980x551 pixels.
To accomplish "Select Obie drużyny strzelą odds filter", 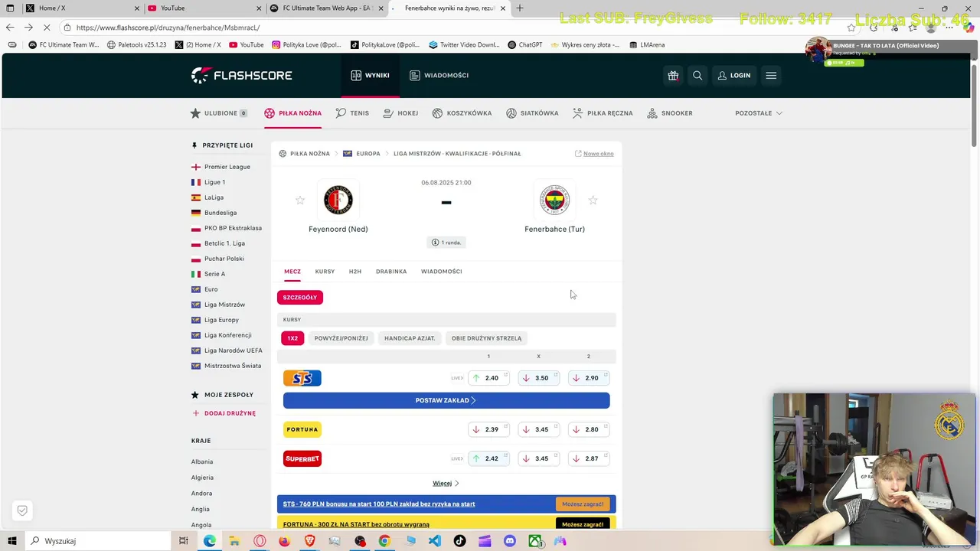I will click(486, 338).
